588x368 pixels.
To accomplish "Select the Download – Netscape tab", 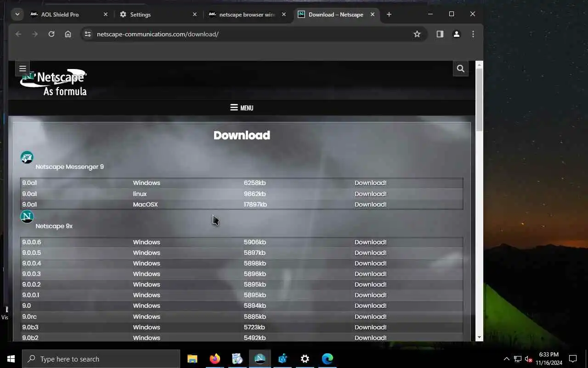I will tap(335, 14).
